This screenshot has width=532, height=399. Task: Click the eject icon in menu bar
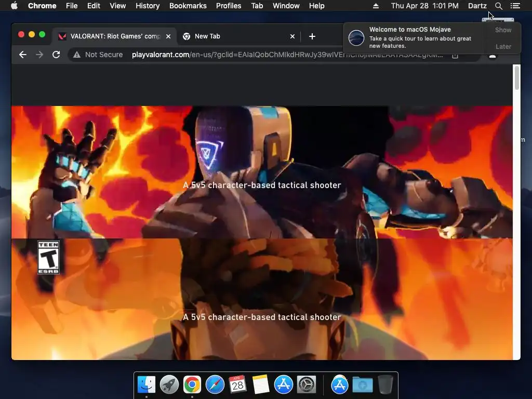[x=376, y=6]
